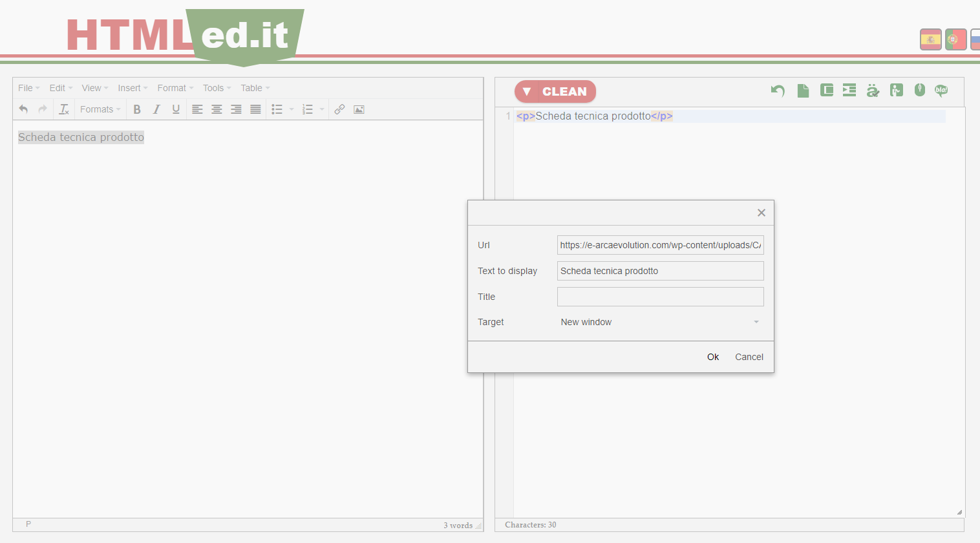Click the bla! speech bubble icon
The image size is (980, 543).
(x=941, y=90)
